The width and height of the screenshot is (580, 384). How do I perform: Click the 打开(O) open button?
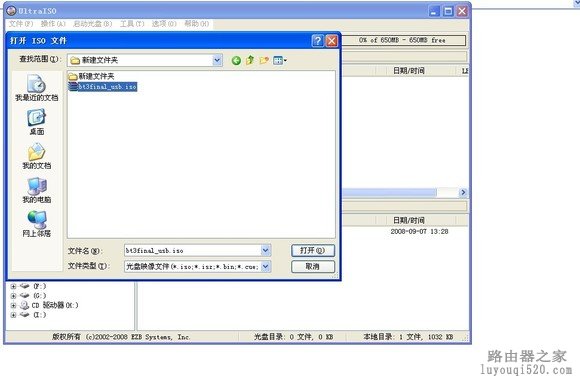(x=313, y=250)
